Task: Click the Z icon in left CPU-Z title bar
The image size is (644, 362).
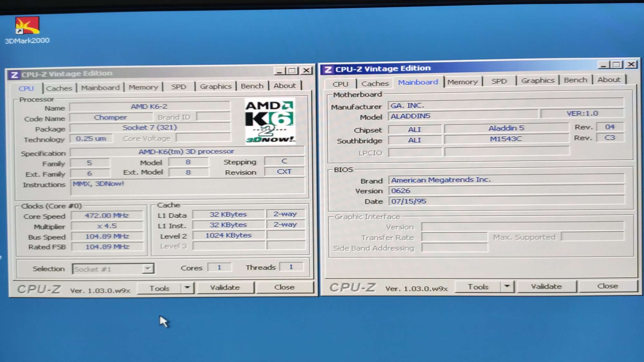Action: tap(14, 75)
